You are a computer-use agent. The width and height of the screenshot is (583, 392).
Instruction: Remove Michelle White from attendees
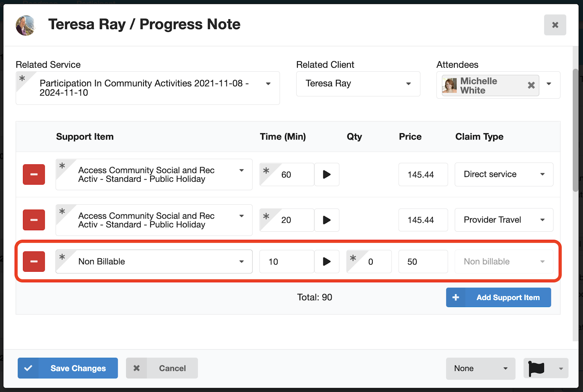[531, 85]
